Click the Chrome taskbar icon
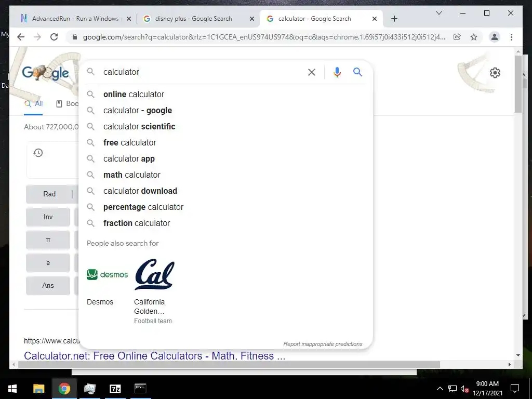The image size is (532, 399). point(64,389)
